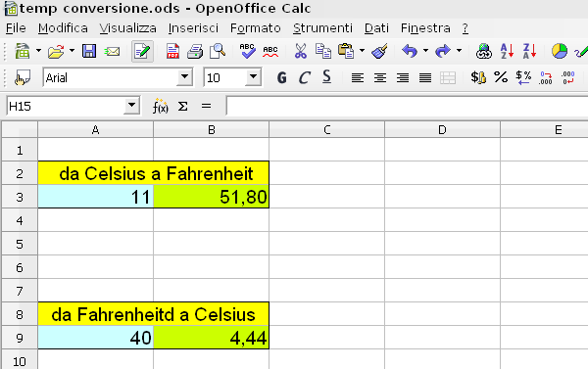Viewport: 588px width, 369px height.
Task: Open the Formato menu
Action: coord(256,28)
